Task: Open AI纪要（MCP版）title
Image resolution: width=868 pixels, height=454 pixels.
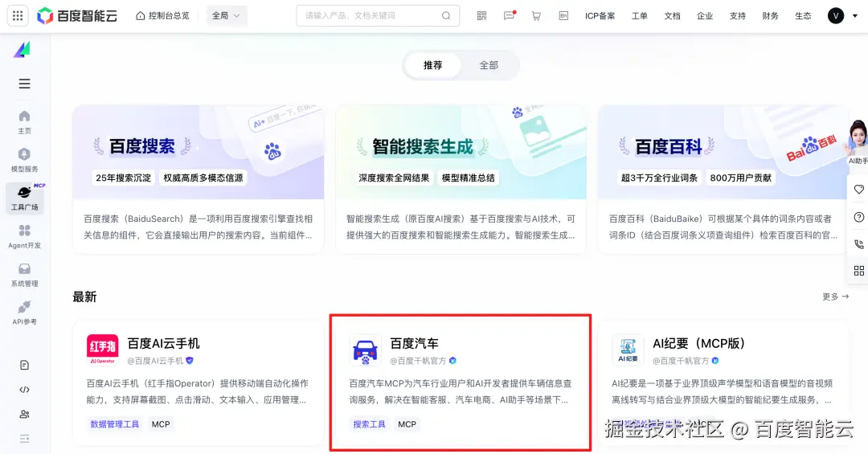Action: (x=699, y=344)
